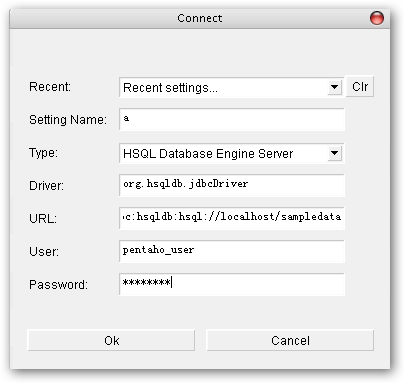Click the Setting Name: label
This screenshot has width=404, height=383.
pyautogui.click(x=68, y=120)
